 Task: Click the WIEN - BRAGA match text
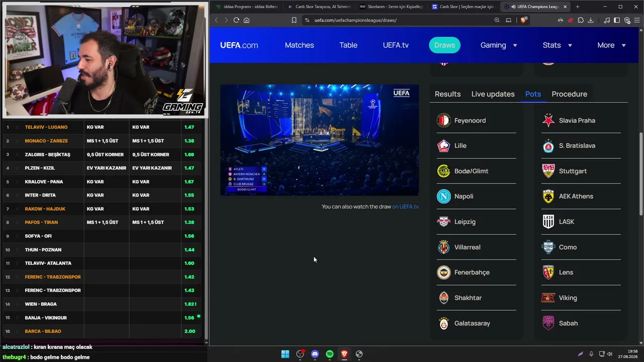(x=41, y=304)
